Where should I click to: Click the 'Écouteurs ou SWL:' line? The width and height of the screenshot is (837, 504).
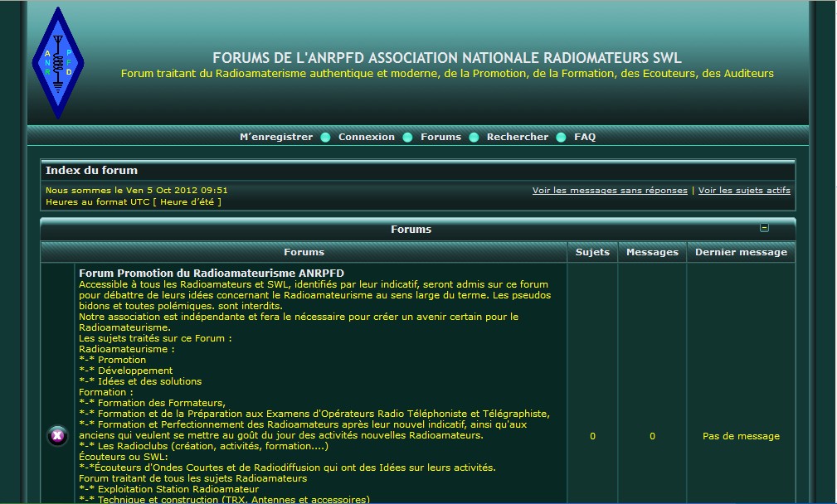[124, 457]
